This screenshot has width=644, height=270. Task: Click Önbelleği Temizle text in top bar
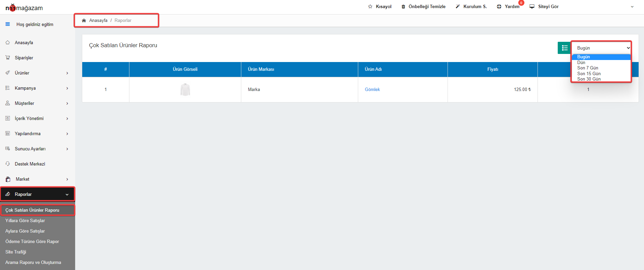[427, 6]
